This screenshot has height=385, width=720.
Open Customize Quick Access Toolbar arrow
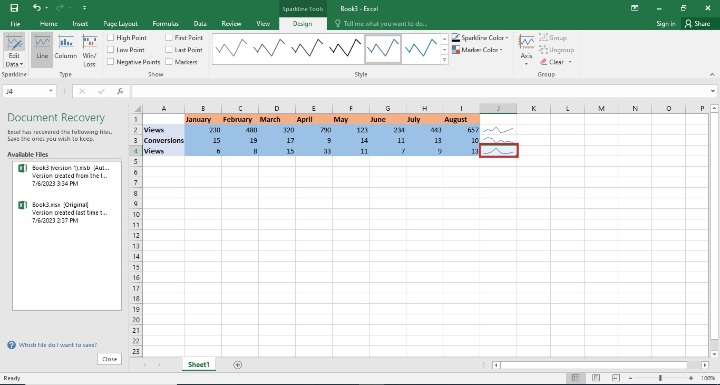click(x=84, y=8)
